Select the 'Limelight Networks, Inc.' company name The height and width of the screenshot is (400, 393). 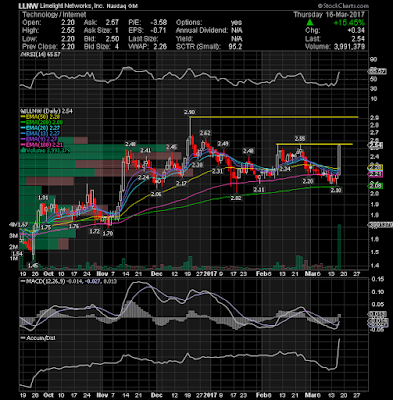71,6
